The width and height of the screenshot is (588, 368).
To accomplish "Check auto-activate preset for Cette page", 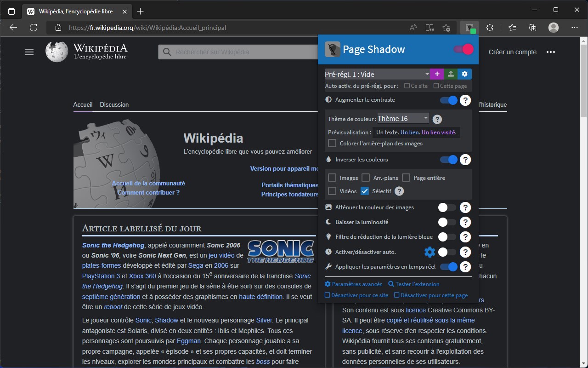I will [x=436, y=86].
